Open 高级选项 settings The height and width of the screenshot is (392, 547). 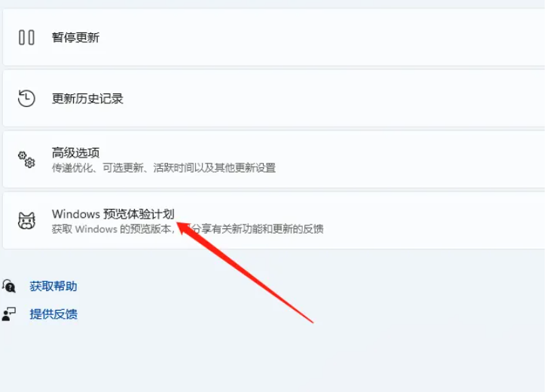click(275, 160)
